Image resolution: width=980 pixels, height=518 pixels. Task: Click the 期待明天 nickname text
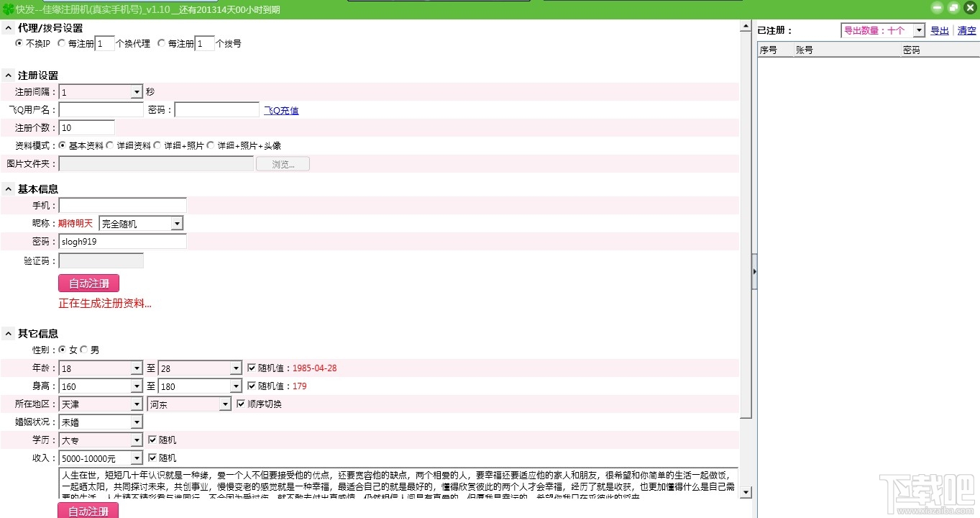[x=75, y=224]
